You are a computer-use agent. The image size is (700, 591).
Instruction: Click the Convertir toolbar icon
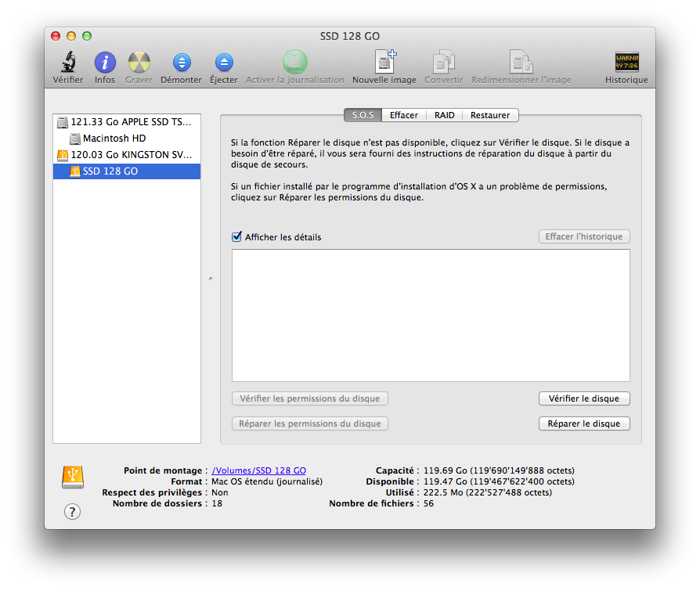click(444, 63)
